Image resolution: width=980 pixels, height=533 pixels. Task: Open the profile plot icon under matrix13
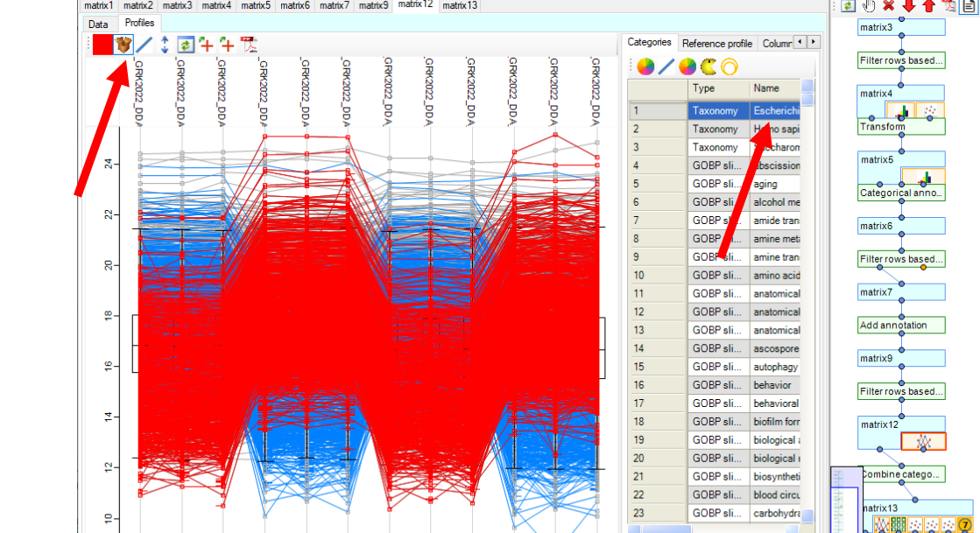click(881, 525)
